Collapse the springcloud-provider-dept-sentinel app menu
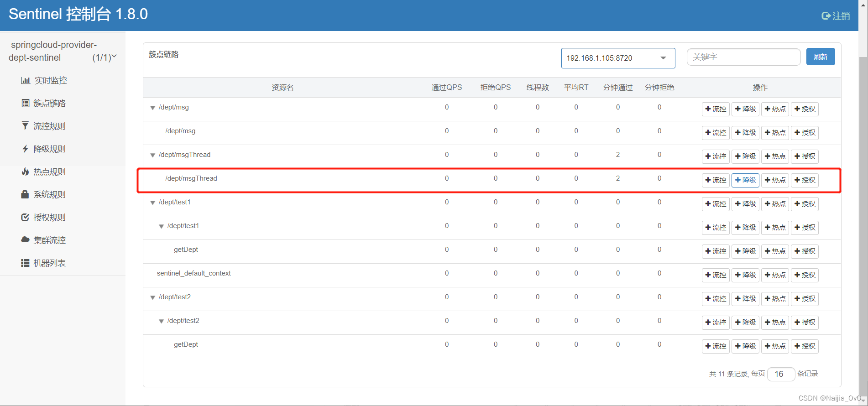 tap(114, 57)
